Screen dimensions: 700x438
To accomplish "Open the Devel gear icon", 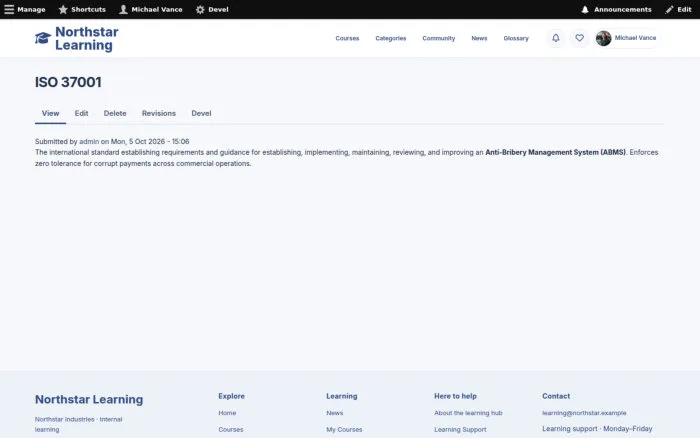I will click(x=200, y=9).
